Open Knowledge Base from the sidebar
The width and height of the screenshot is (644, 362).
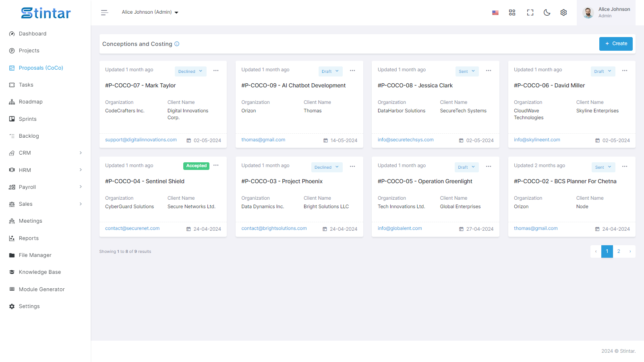point(40,272)
